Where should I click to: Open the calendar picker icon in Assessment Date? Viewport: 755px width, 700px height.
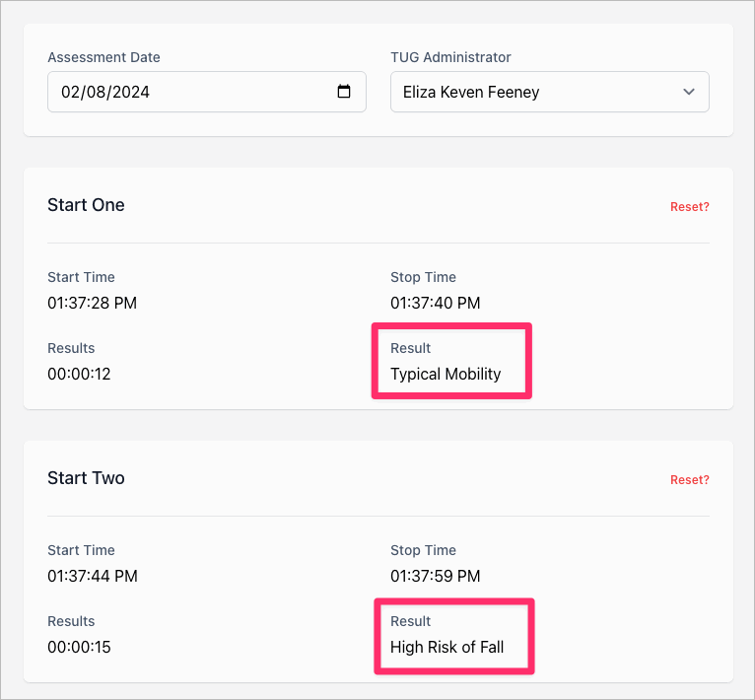[x=344, y=92]
